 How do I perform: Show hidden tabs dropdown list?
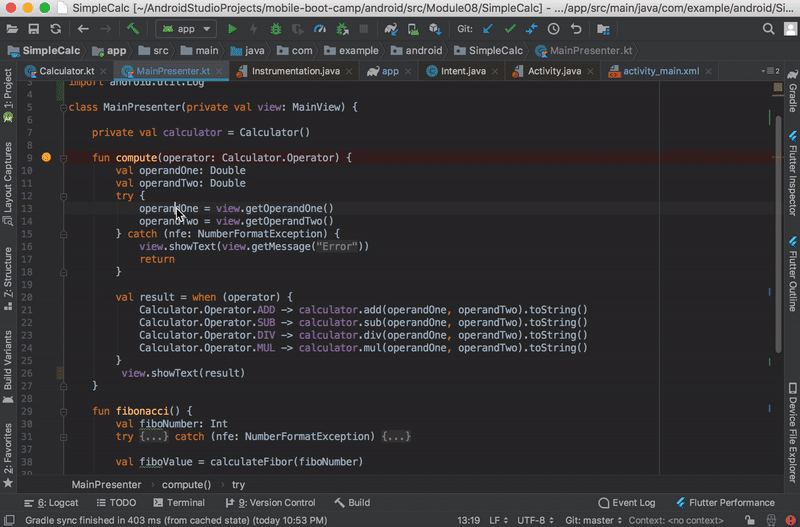tap(770, 71)
